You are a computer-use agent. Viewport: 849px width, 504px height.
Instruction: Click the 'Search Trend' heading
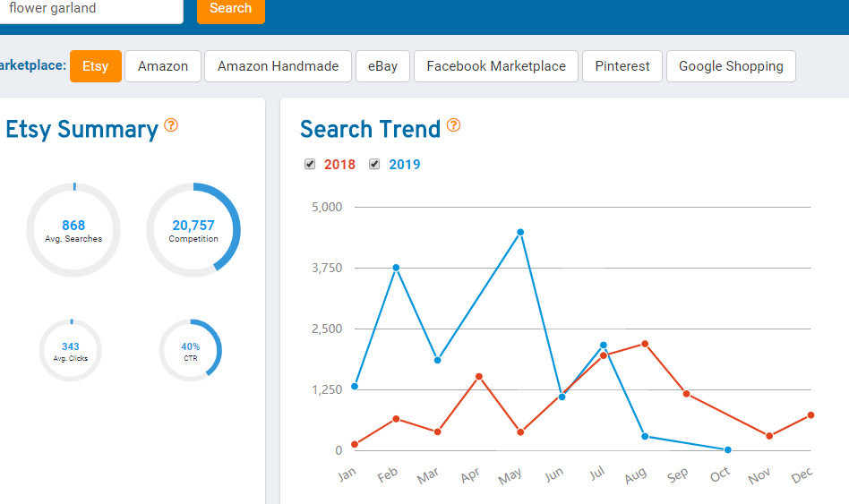tap(371, 130)
